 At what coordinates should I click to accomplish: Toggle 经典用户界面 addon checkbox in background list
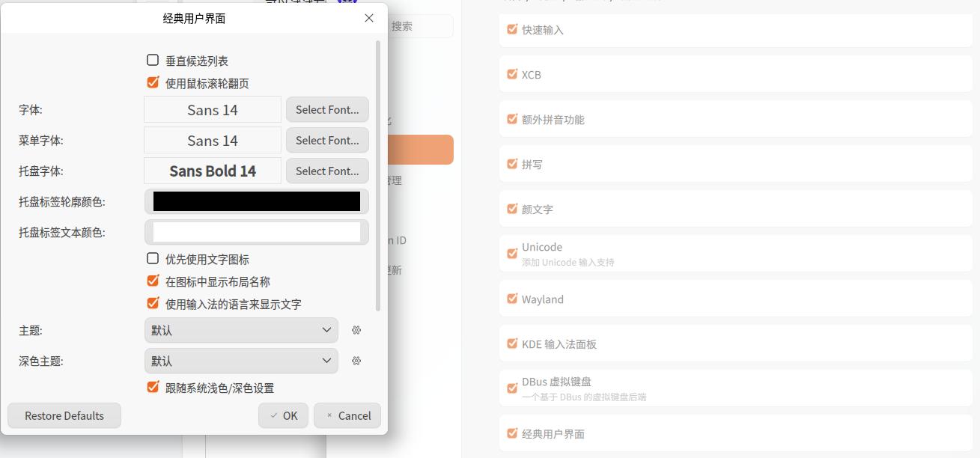click(x=512, y=433)
